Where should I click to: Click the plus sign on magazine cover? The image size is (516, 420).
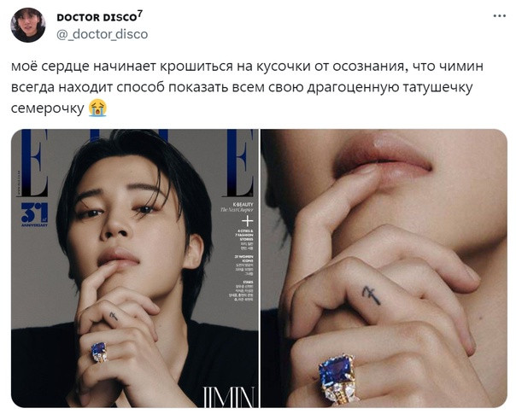247,222
